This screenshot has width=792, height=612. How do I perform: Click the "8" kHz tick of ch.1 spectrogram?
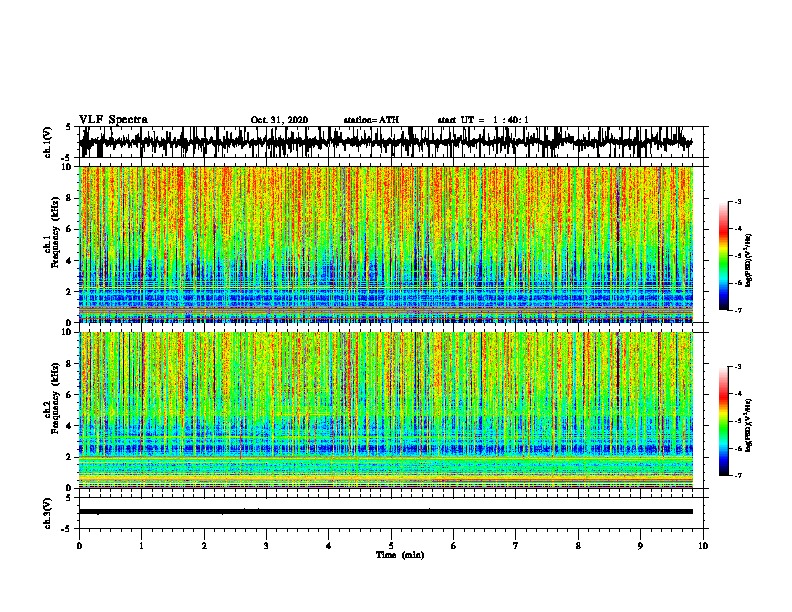[70, 198]
